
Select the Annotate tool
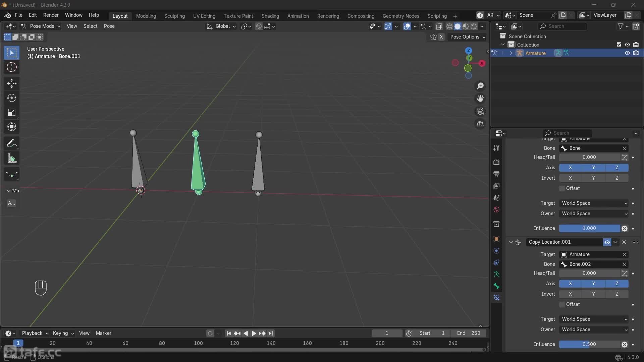tap(11, 143)
